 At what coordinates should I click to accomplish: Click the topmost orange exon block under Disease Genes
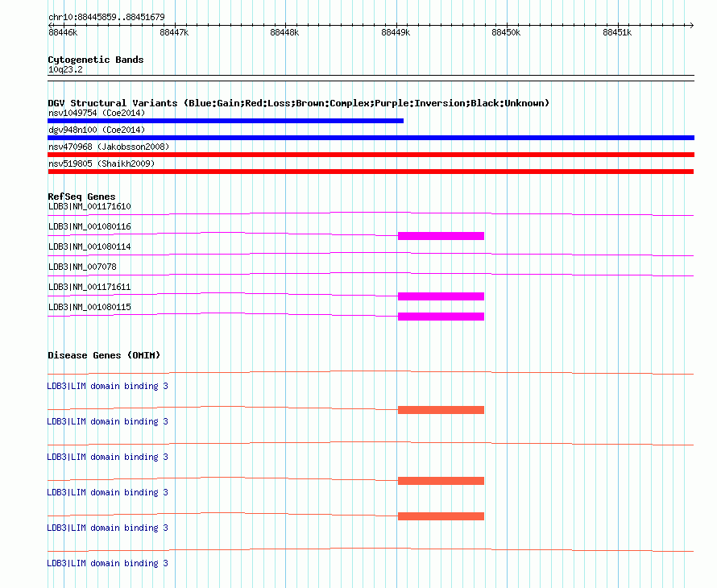click(441, 410)
